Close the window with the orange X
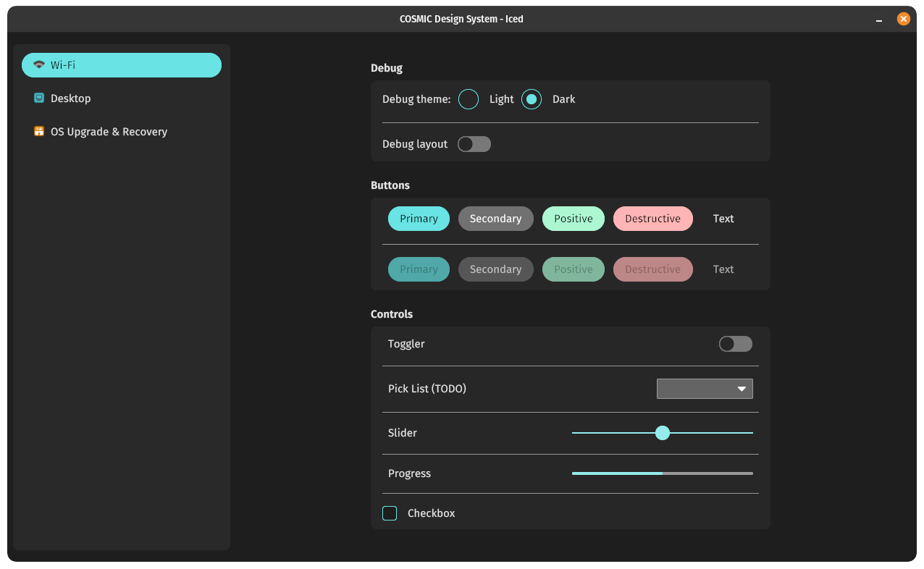 [x=904, y=20]
